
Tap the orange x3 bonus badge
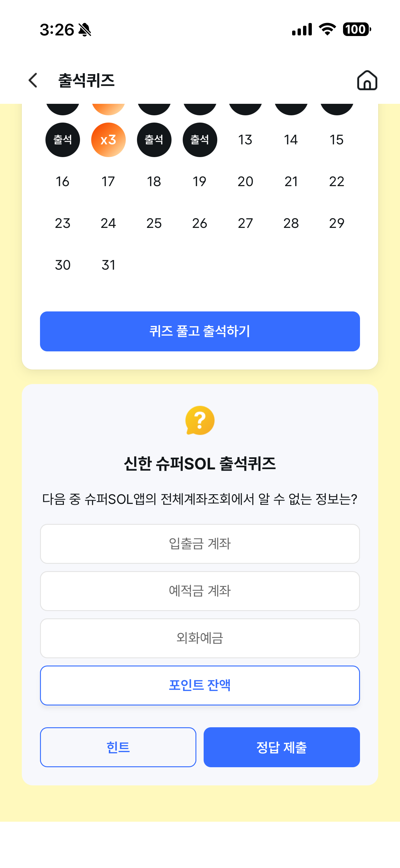[108, 140]
